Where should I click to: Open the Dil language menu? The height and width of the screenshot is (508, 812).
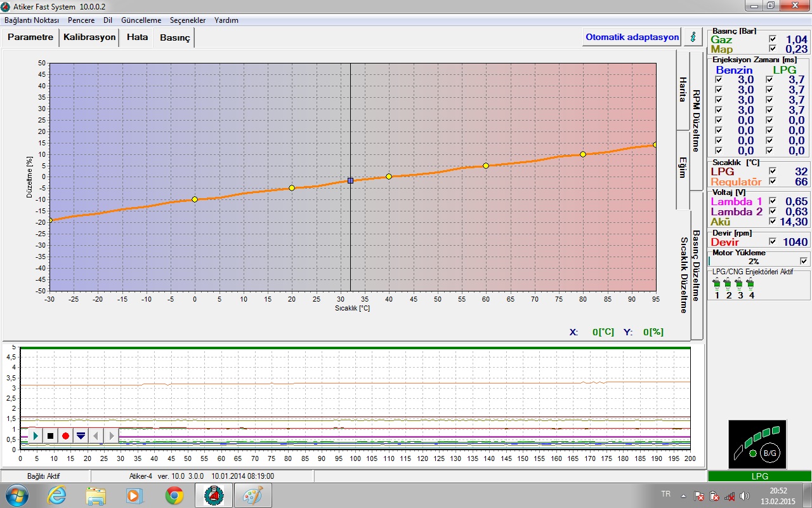click(108, 20)
